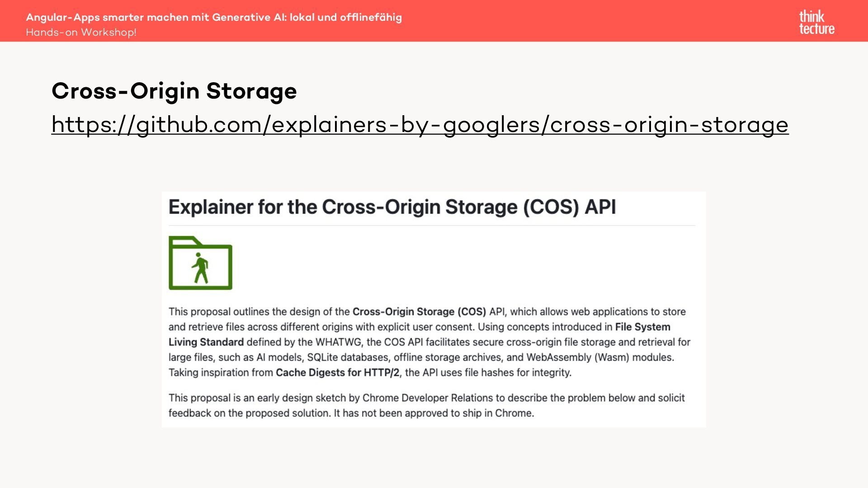
Task: Click Cache Digests for HTTP/2 text
Action: pyautogui.click(x=337, y=373)
